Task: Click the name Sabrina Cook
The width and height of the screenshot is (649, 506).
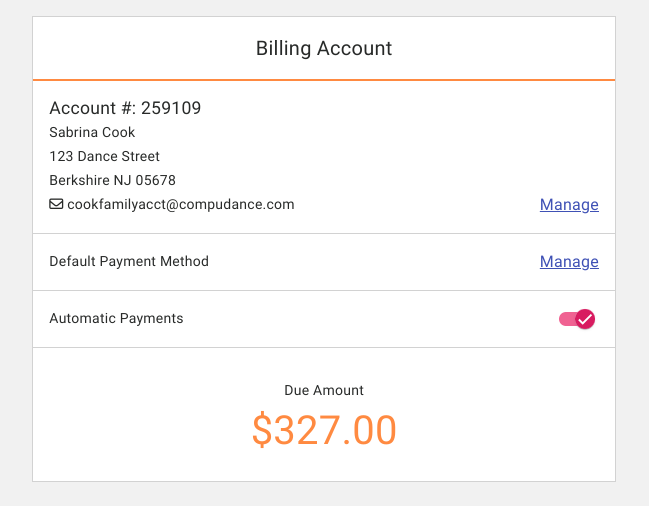Action: [x=92, y=132]
